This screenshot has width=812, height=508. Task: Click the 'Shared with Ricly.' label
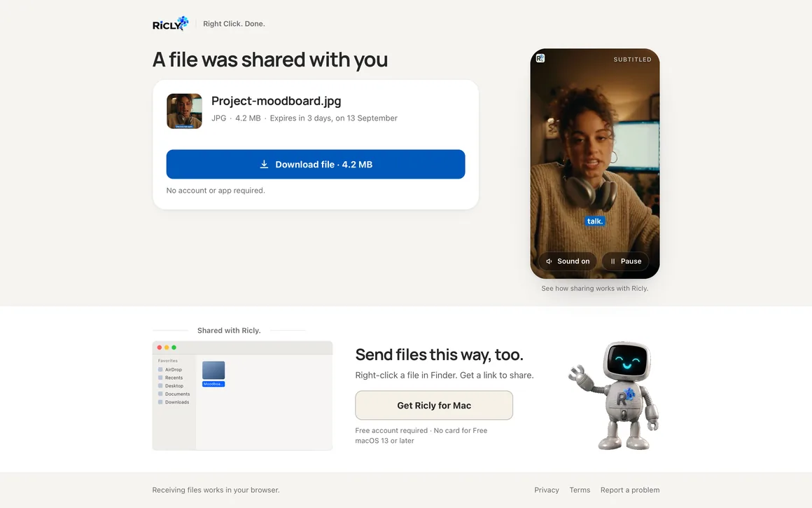click(x=229, y=330)
